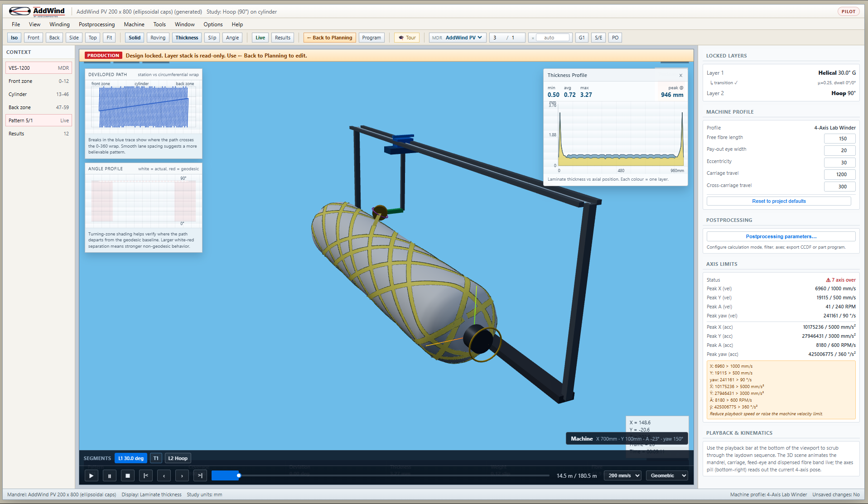Image resolution: width=868 pixels, height=504 pixels.
Task: Step forward one frame
Action: tap(182, 475)
